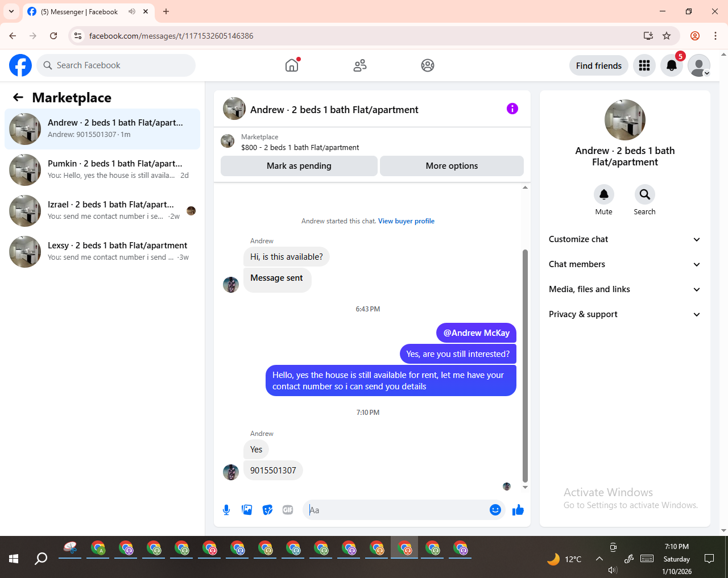
Task: Expand Chat members section
Action: click(x=624, y=264)
